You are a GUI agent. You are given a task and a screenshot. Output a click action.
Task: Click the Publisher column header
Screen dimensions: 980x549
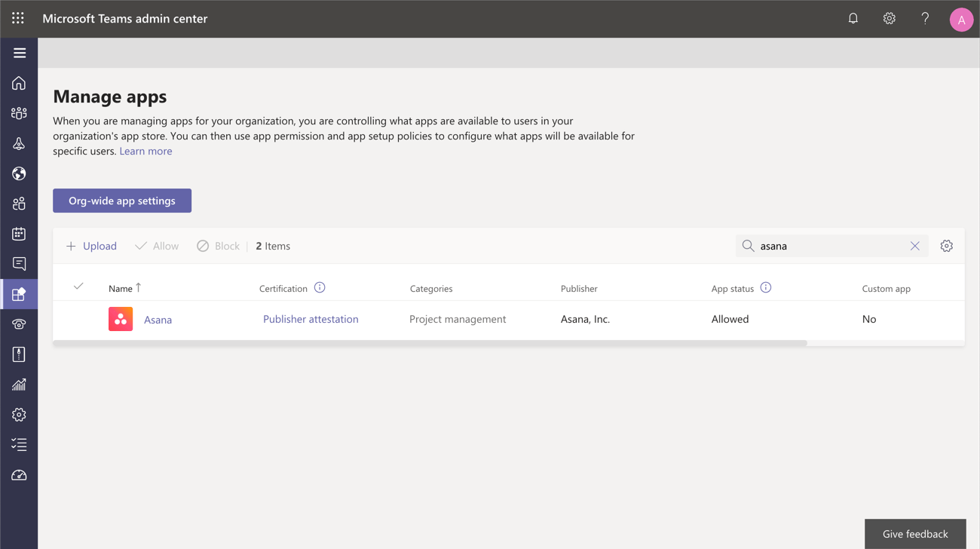(579, 288)
